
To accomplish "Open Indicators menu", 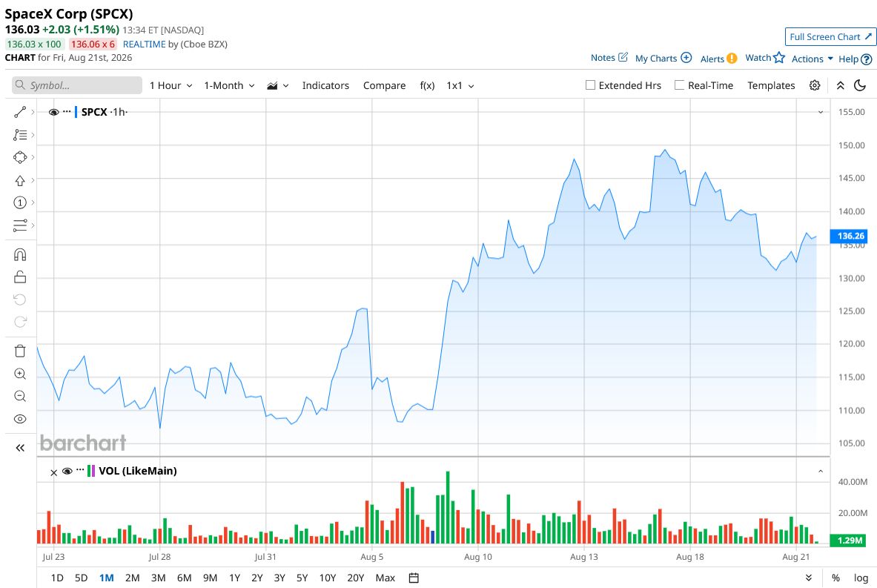I will coord(325,85).
